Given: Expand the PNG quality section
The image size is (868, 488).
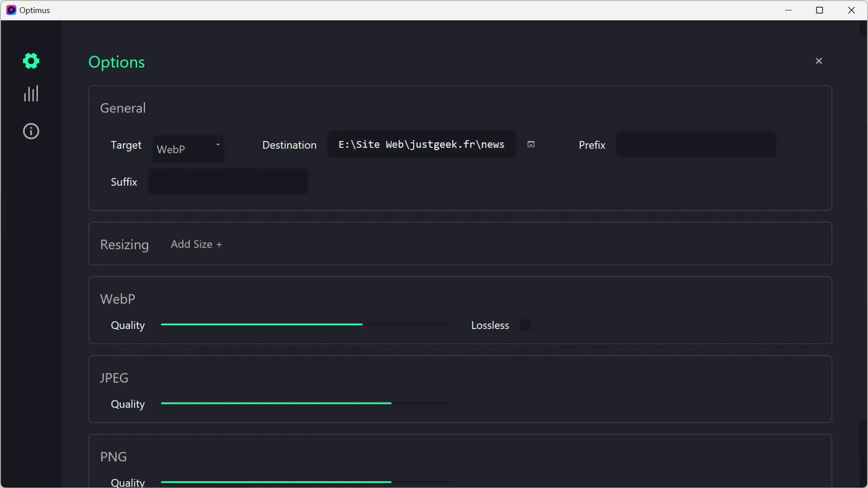Looking at the screenshot, I should click(113, 456).
